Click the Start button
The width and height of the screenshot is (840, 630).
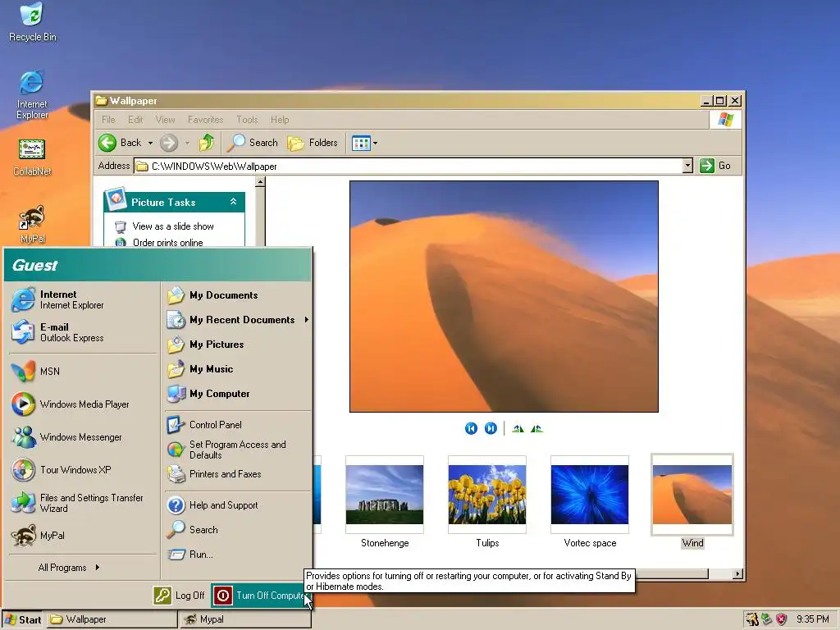(x=22, y=619)
